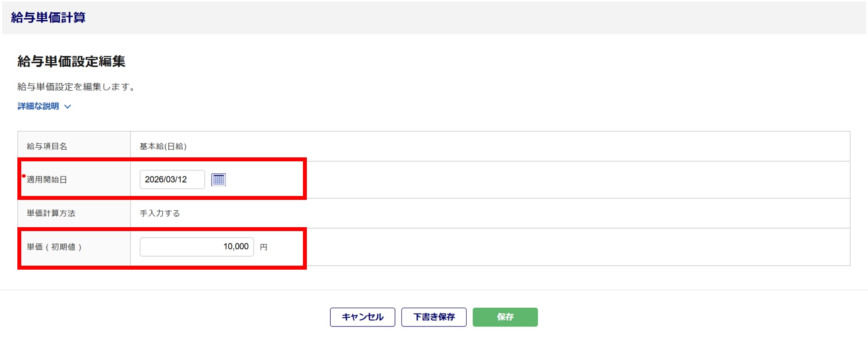Viewport: 868px width, 349px height.
Task: Click the 単価（初期値） amount input field
Action: click(x=197, y=247)
